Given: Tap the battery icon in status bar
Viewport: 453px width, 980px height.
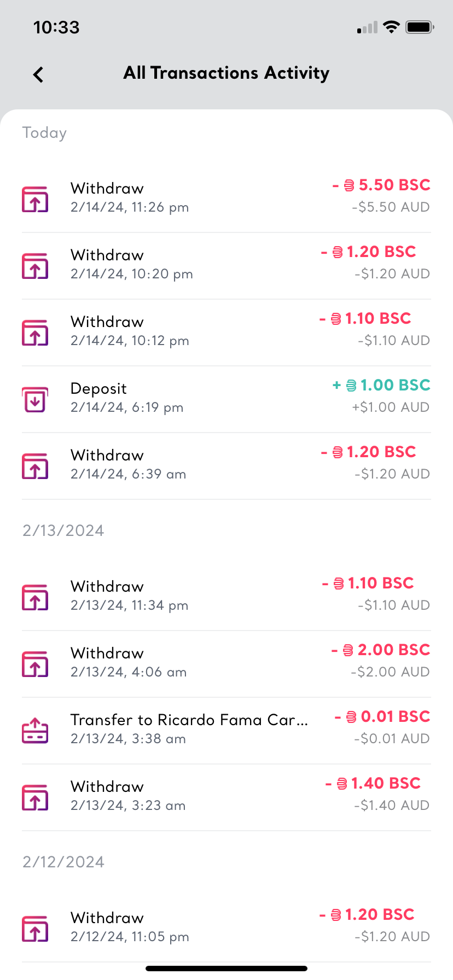Looking at the screenshot, I should click(420, 27).
